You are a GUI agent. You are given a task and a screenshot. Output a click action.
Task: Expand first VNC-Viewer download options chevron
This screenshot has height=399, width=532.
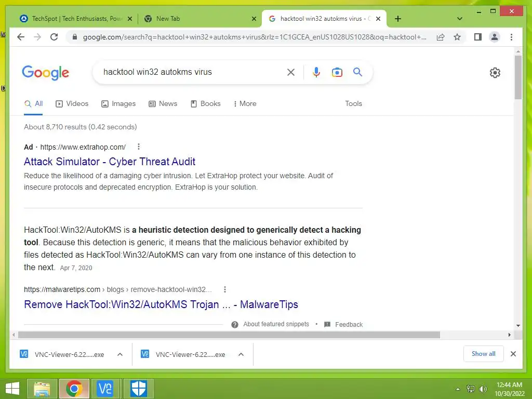pos(120,354)
